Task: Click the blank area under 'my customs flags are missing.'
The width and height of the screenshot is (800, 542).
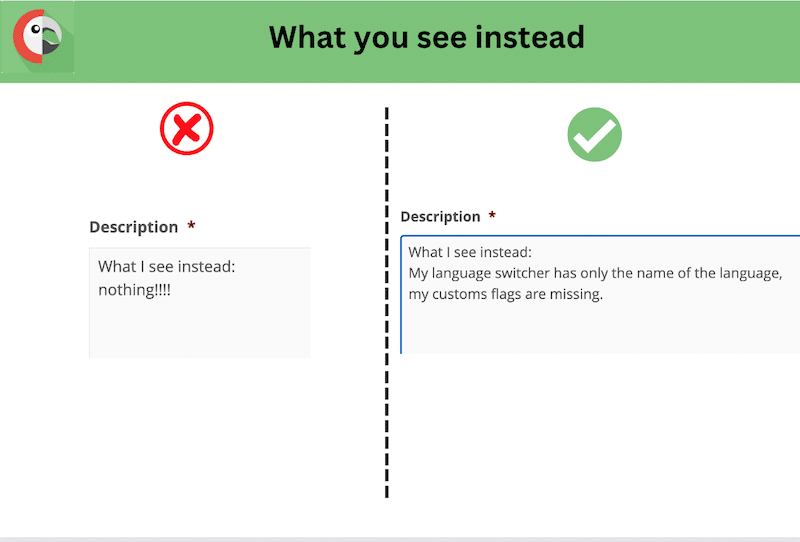Action: (x=600, y=329)
